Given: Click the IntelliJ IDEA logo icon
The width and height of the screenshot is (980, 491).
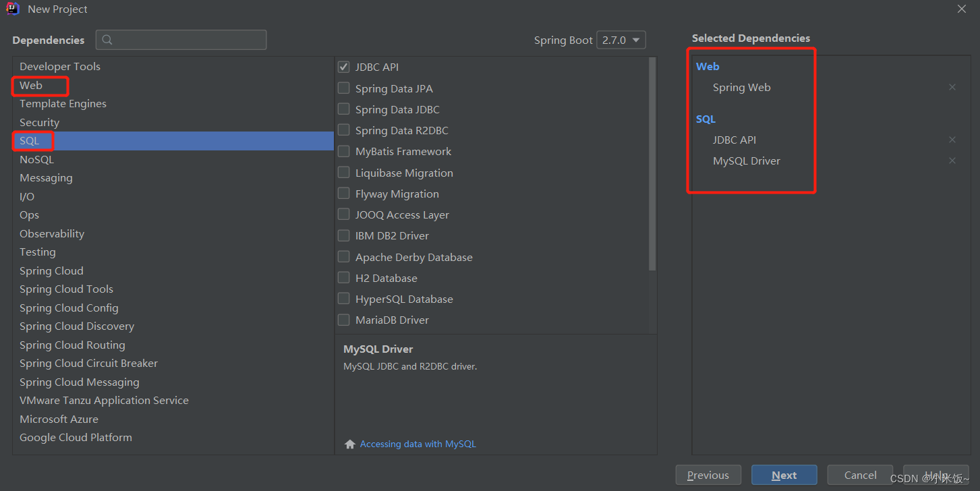Looking at the screenshot, I should coord(13,9).
